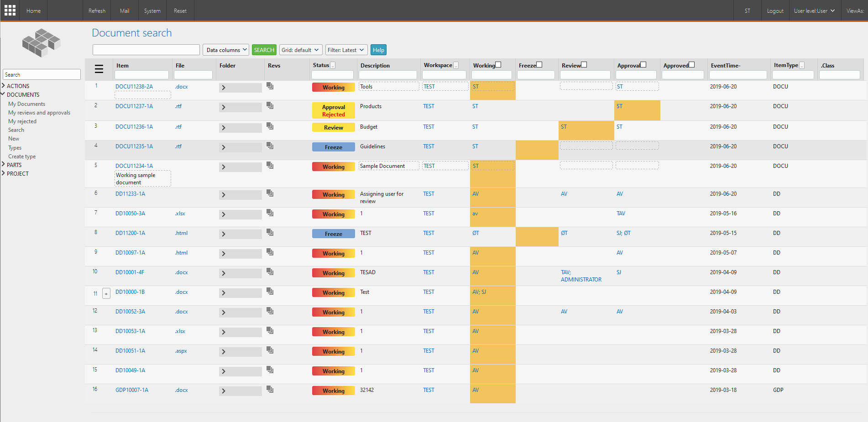
Task: Open My rejected sidebar link
Action: click(x=22, y=121)
